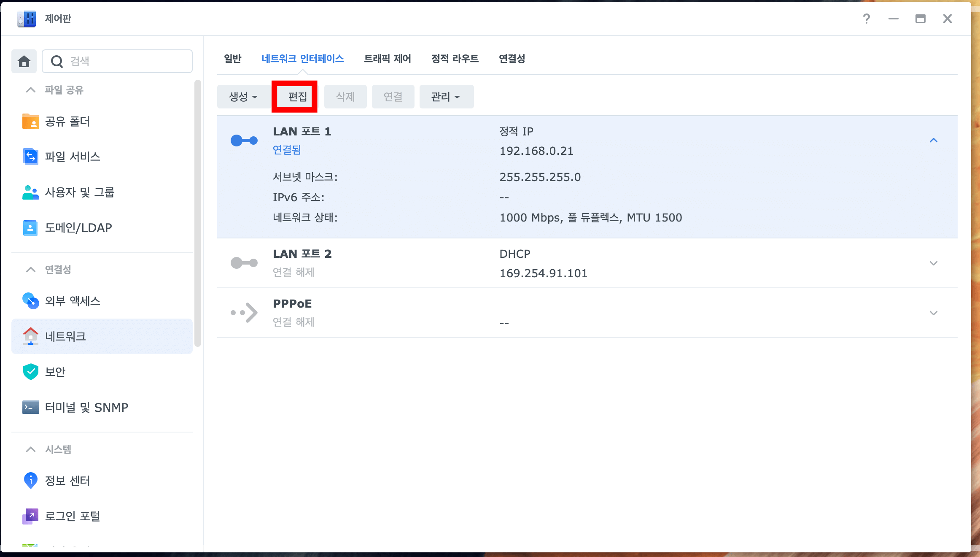Screen dimensions: 980x557
Task: Click the IP value 169.254.91.101
Action: tap(543, 273)
